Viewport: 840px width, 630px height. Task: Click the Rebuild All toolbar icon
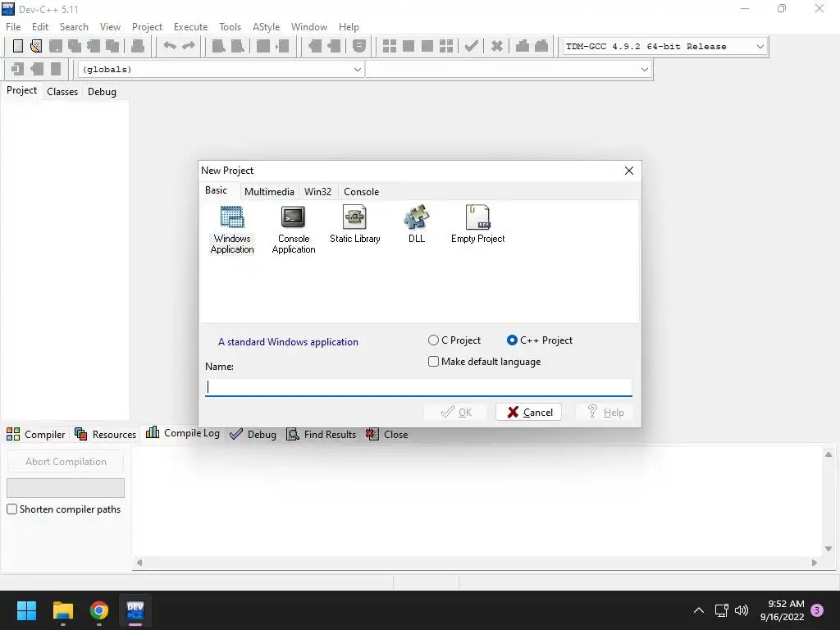(x=446, y=46)
